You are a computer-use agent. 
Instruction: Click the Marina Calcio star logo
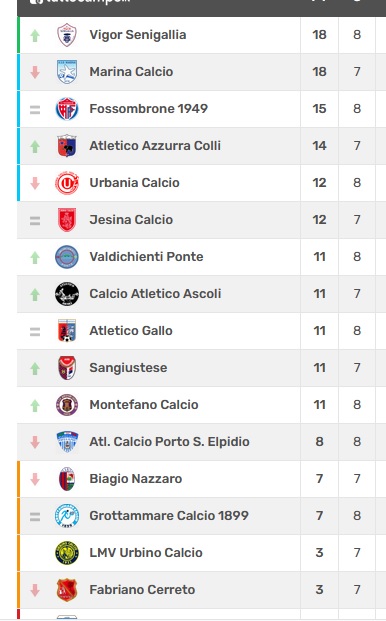click(x=67, y=72)
